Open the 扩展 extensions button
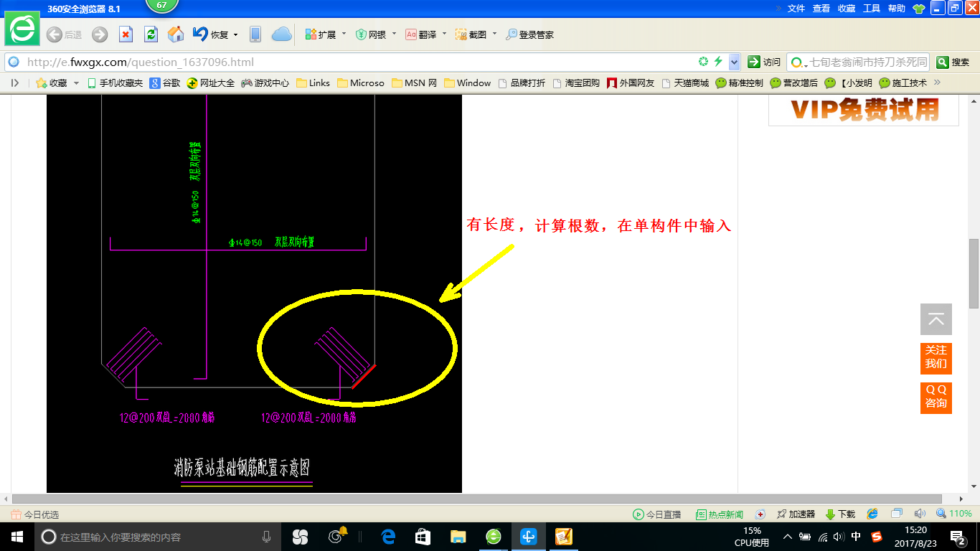Image resolution: width=980 pixels, height=551 pixels. [321, 34]
